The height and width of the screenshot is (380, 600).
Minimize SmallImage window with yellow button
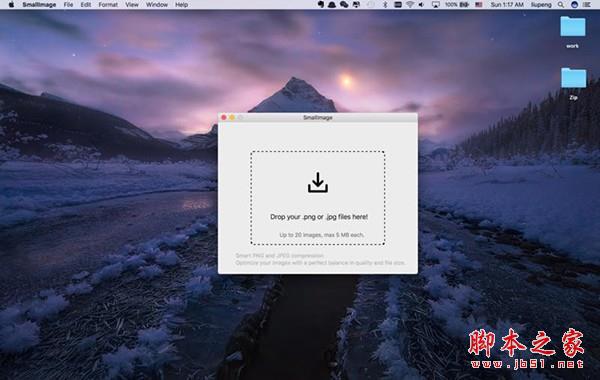pos(232,117)
